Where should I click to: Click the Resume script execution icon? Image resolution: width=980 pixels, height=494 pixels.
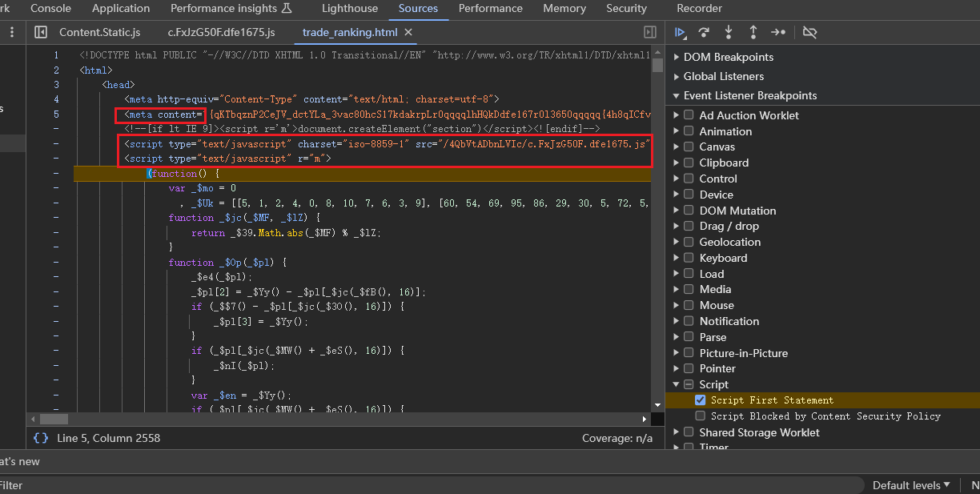[x=680, y=32]
